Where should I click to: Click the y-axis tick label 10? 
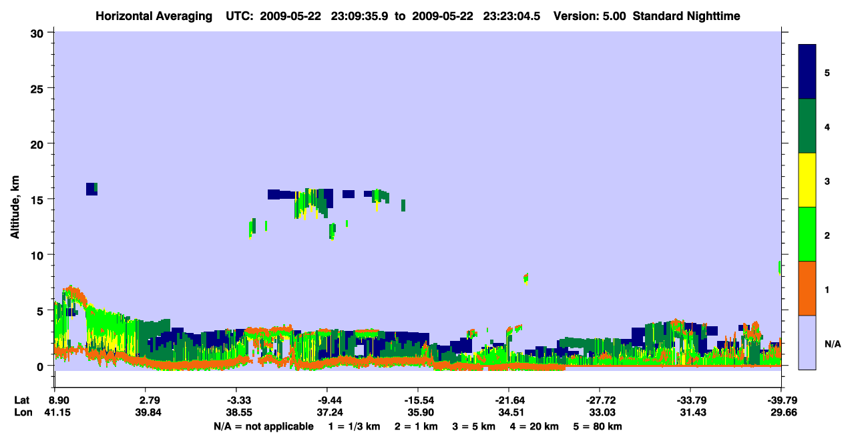[x=38, y=255]
